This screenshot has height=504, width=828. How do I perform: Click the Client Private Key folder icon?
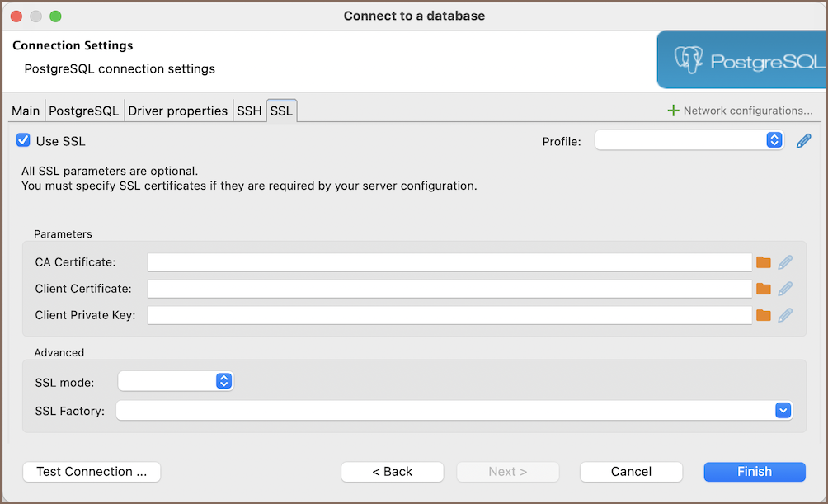click(x=763, y=315)
